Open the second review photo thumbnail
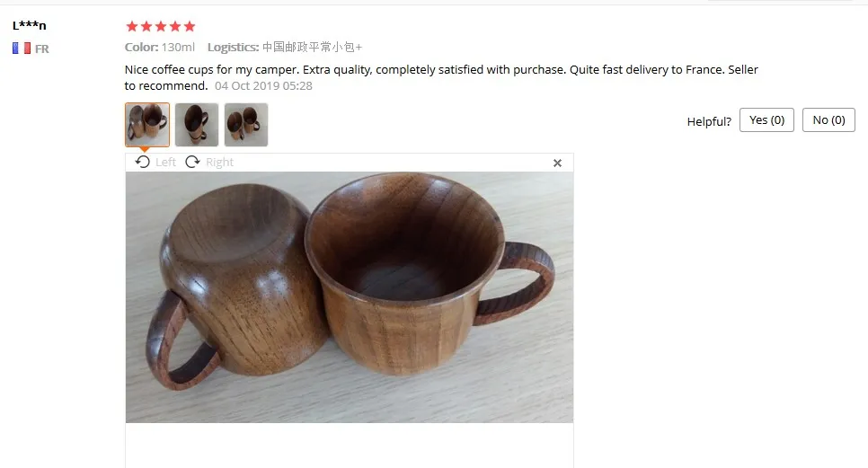Screen dimensions: 868x468 tap(197, 125)
